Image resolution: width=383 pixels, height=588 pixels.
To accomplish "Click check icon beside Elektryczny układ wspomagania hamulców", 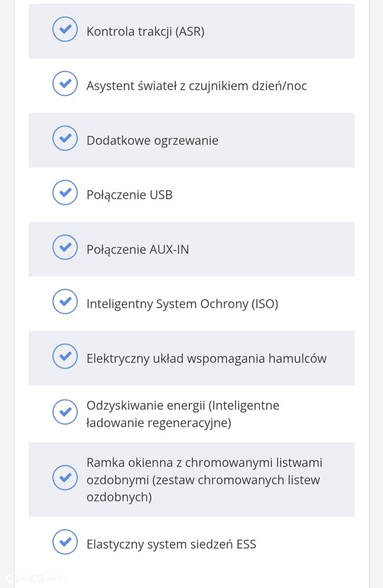I will pyautogui.click(x=65, y=356).
